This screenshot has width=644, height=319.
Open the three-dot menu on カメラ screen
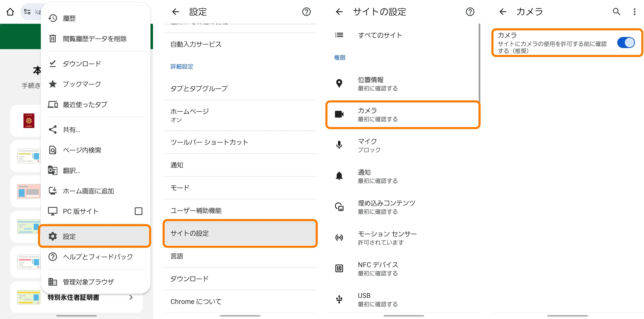(x=634, y=11)
